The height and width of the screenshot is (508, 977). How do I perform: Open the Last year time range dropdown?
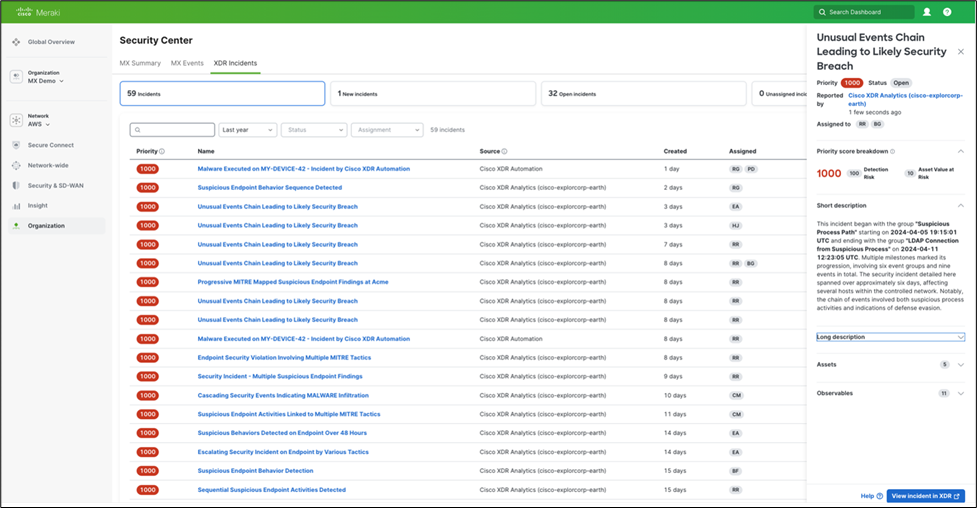(x=247, y=130)
